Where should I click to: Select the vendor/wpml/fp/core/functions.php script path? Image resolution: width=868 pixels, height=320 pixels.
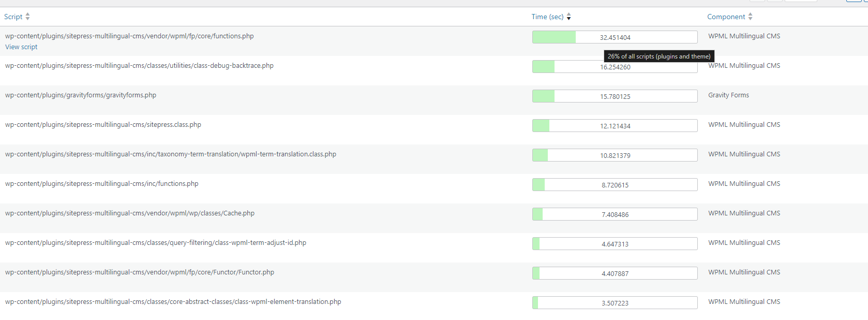pos(129,36)
